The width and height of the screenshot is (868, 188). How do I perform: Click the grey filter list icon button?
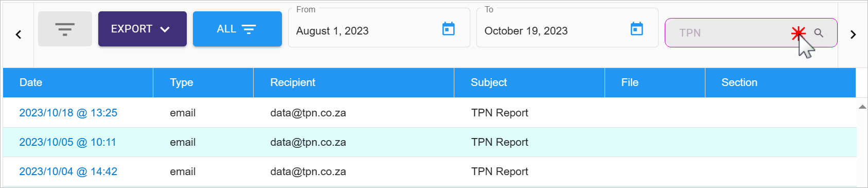point(65,29)
